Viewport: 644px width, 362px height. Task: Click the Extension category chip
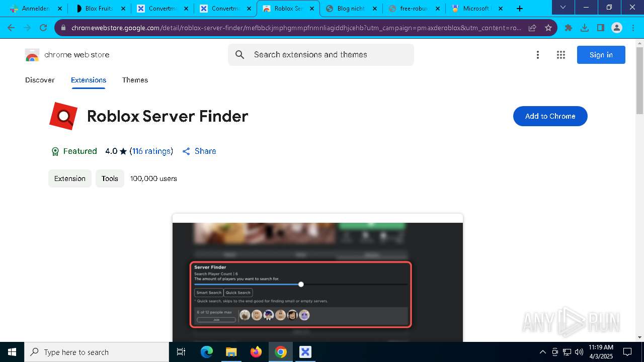pos(70,178)
